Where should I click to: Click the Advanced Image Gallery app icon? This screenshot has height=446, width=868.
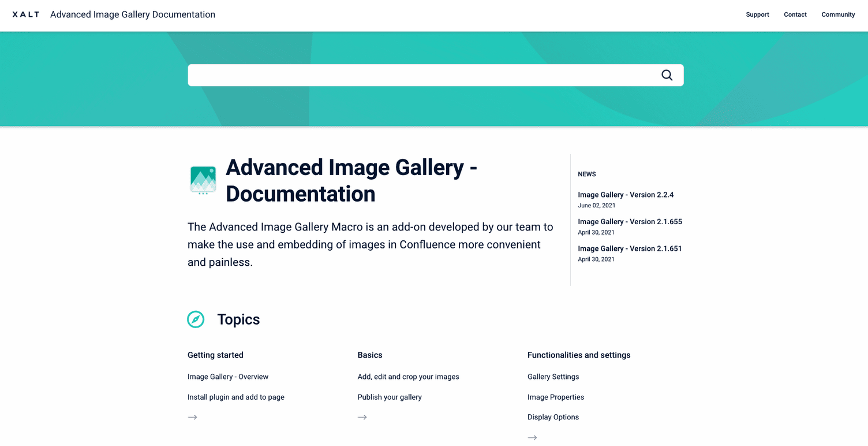tap(203, 180)
